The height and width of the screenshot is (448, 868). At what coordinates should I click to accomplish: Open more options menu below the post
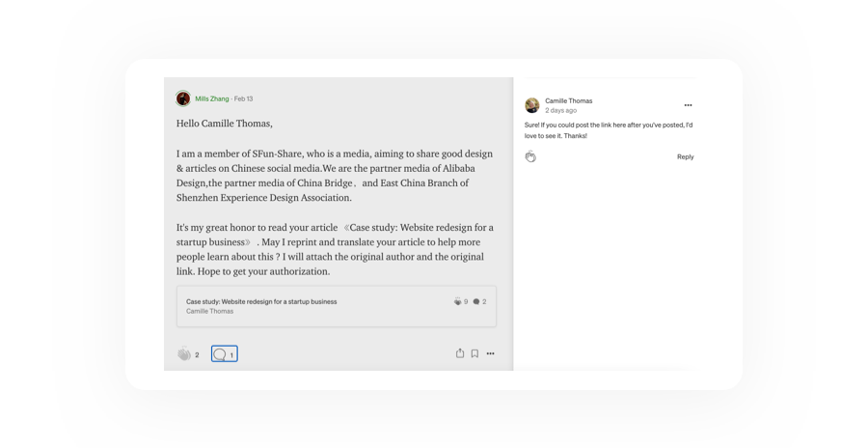click(x=490, y=353)
